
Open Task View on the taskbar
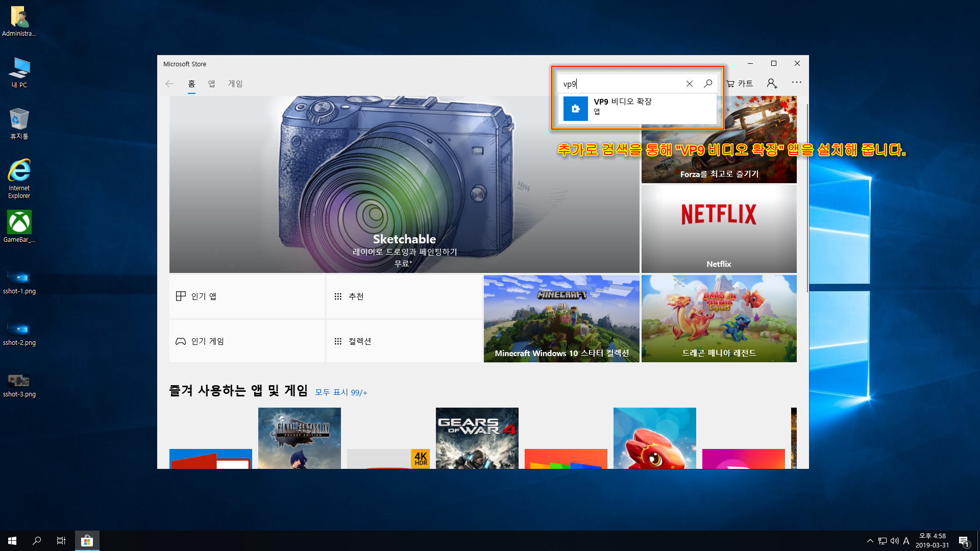(61, 541)
